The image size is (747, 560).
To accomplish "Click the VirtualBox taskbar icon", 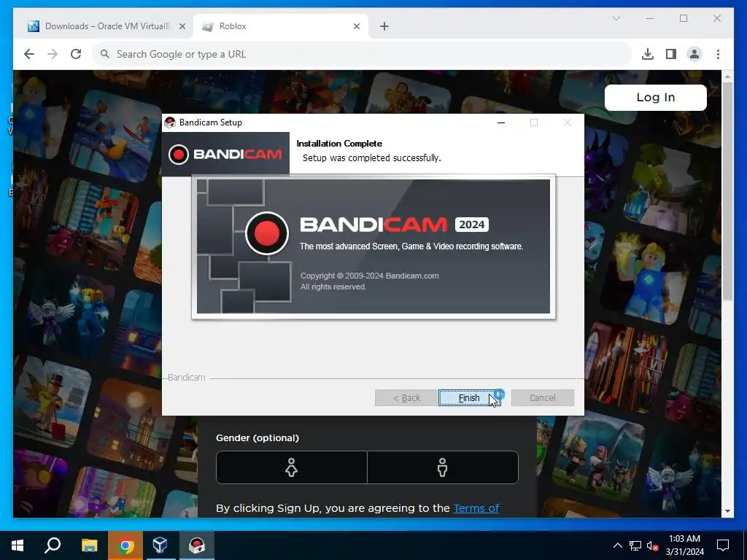I will click(x=160, y=545).
